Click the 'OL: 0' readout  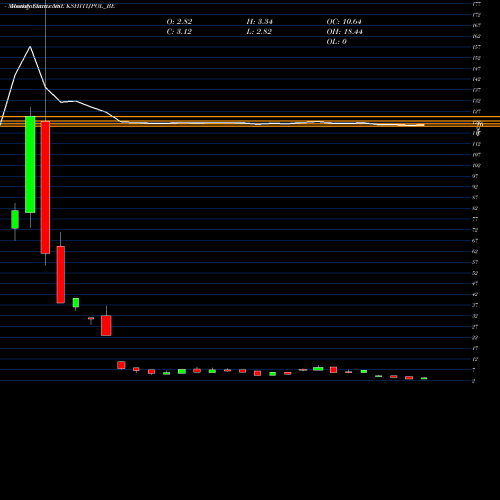click(336, 41)
